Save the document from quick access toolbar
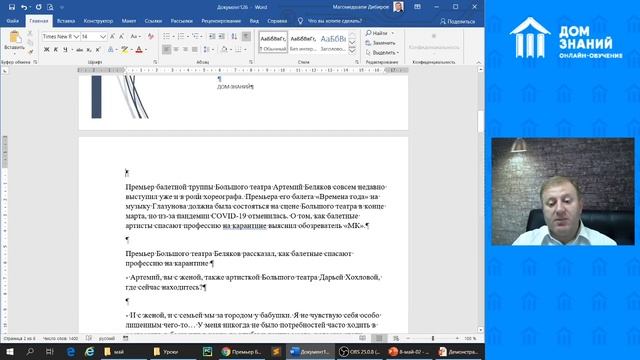The image size is (640, 360). pyautogui.click(x=11, y=7)
